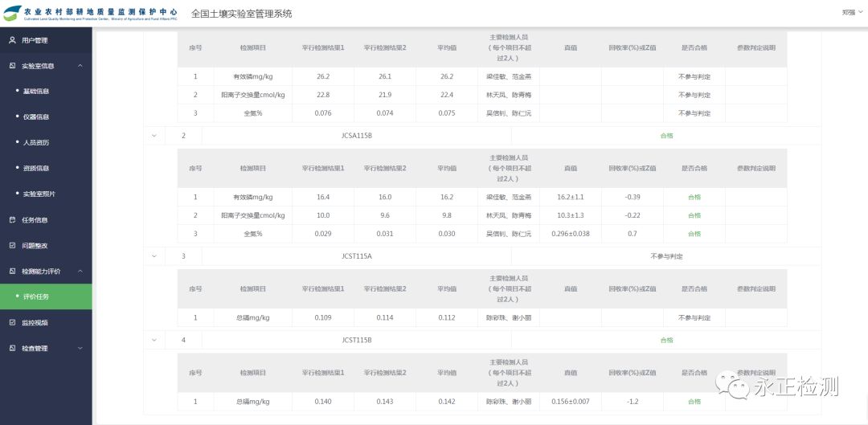Image resolution: width=868 pixels, height=425 pixels.
Task: Click value 0.140 in JCST115B table
Action: click(323, 401)
